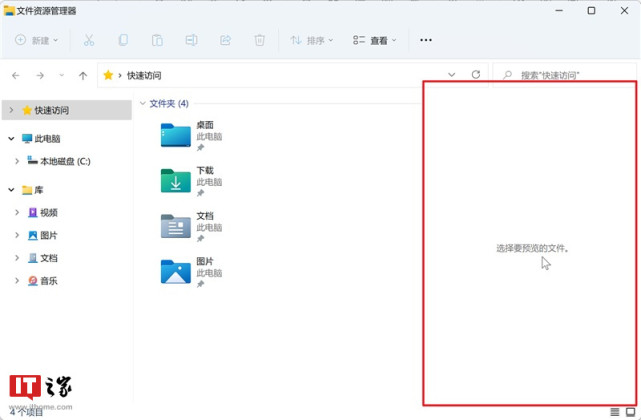Expand the 本地磁盘 (C:) node
641x420 pixels.
[17, 161]
